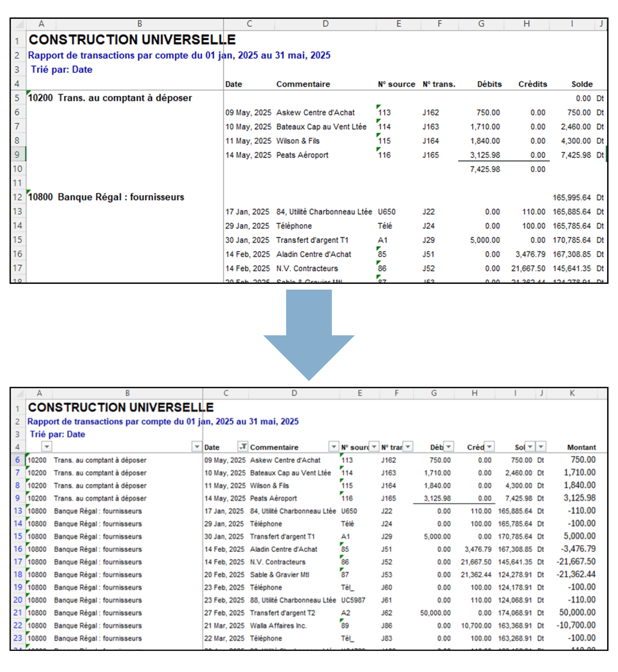The width and height of the screenshot is (618, 672).
Task: Click the active filter icon on Date column
Action: (x=242, y=446)
